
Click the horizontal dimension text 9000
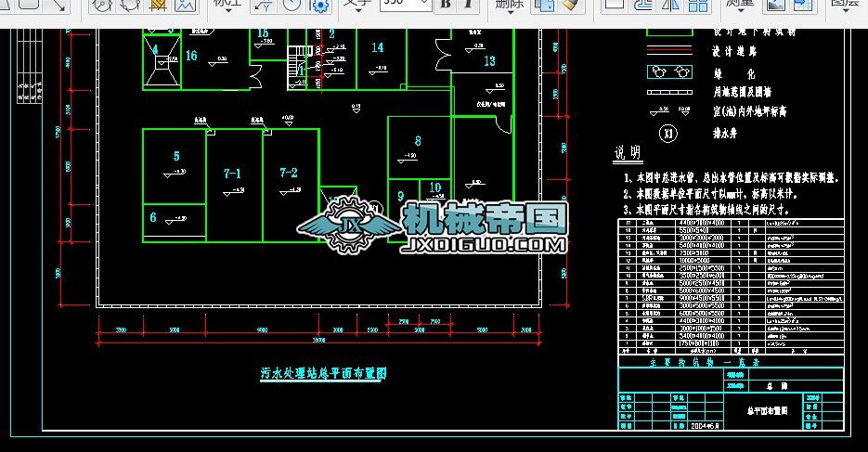tap(263, 330)
